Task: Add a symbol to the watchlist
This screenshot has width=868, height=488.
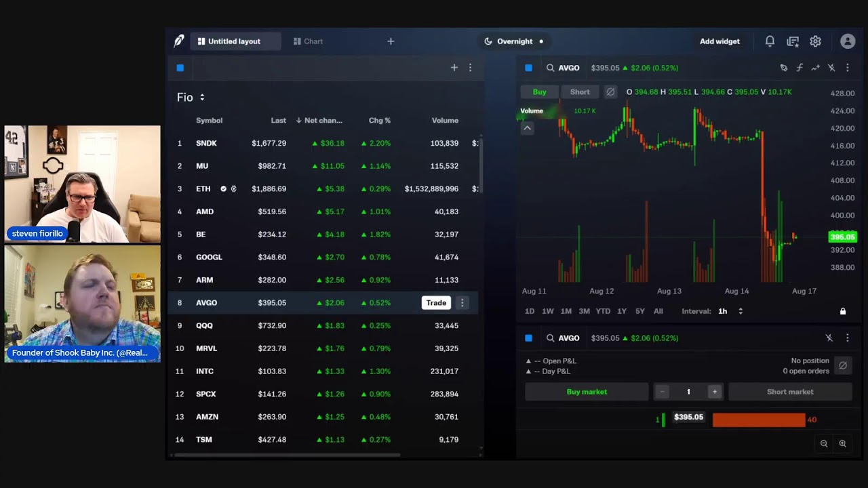Action: pos(454,68)
